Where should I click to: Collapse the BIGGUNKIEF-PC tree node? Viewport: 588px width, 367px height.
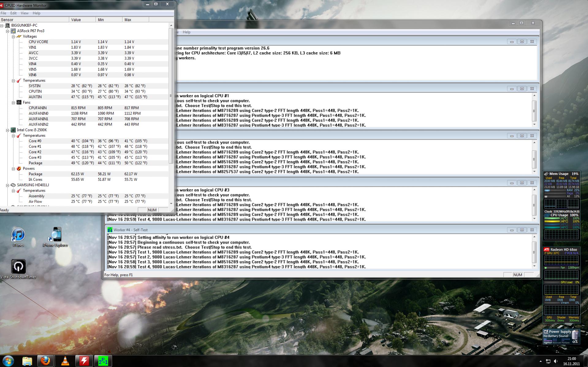[2, 25]
